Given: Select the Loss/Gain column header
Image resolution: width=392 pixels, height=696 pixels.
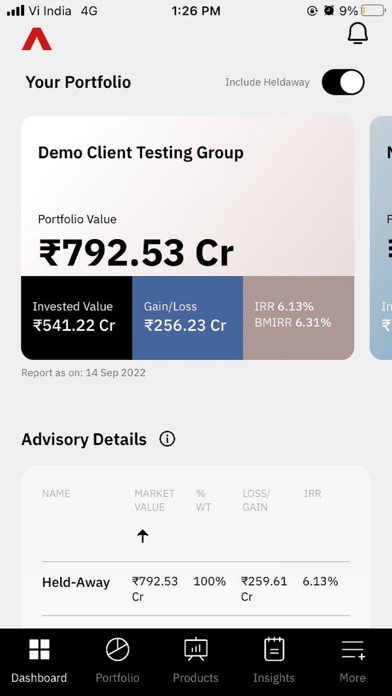Looking at the screenshot, I should click(256, 500).
